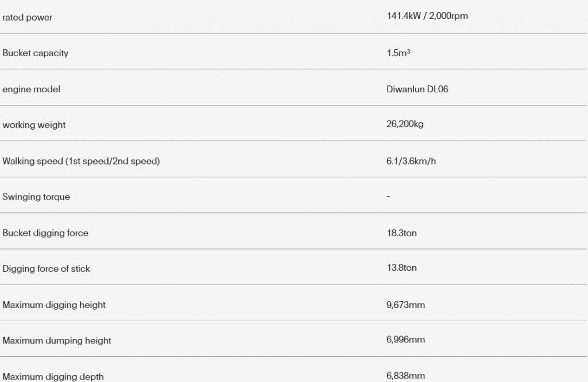Select the 13.8ton stick force value

coord(401,268)
